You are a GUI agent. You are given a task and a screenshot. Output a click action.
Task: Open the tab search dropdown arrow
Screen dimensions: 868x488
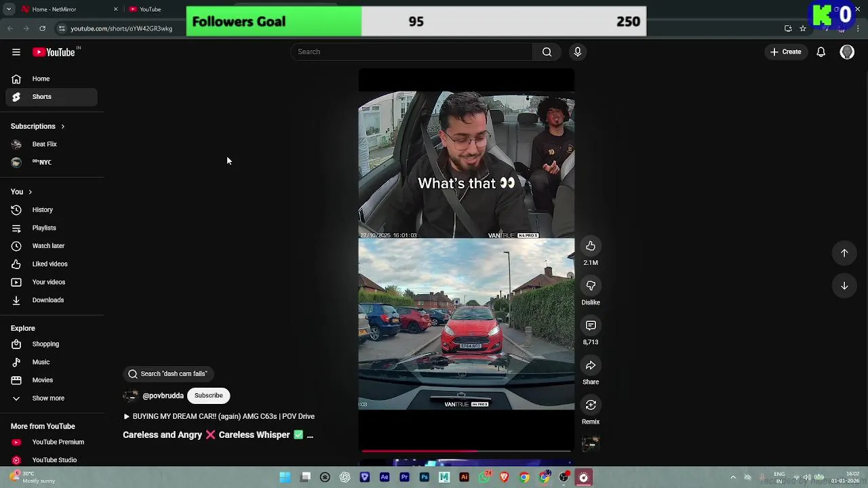[x=9, y=9]
